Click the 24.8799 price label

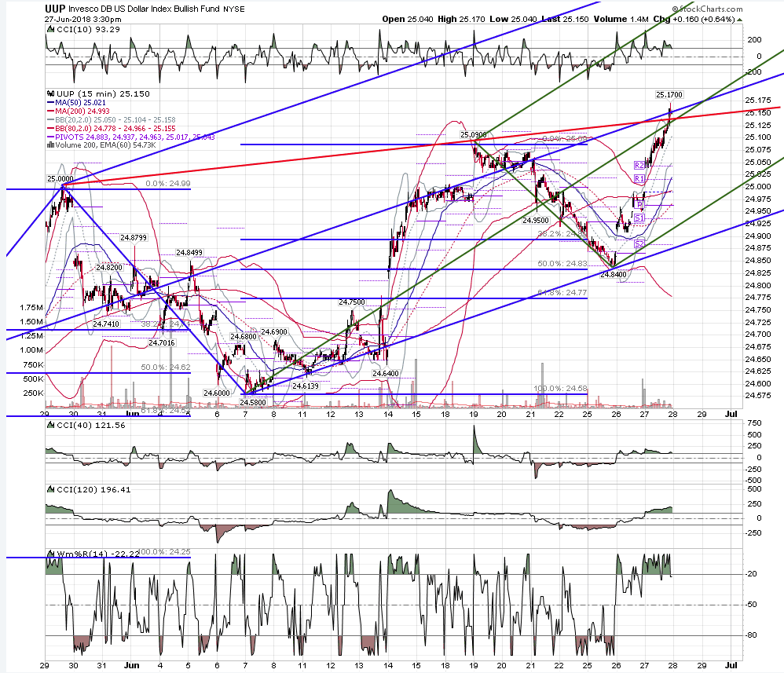point(134,237)
